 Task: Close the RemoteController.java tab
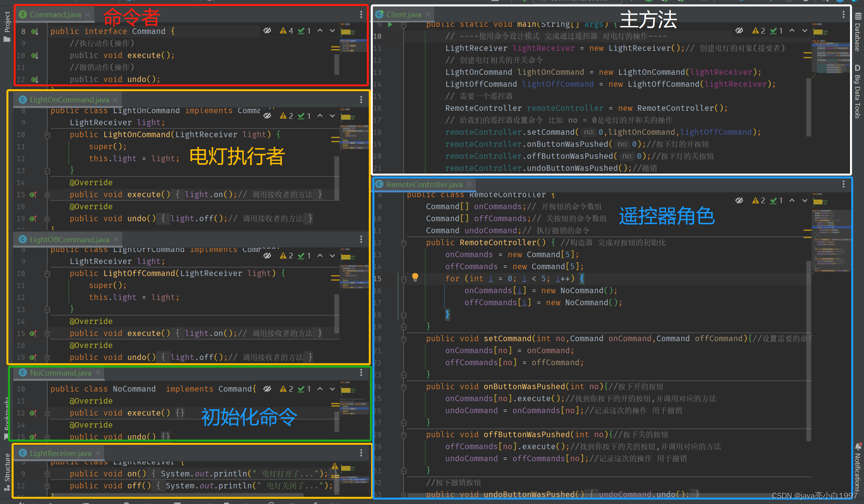(469, 184)
